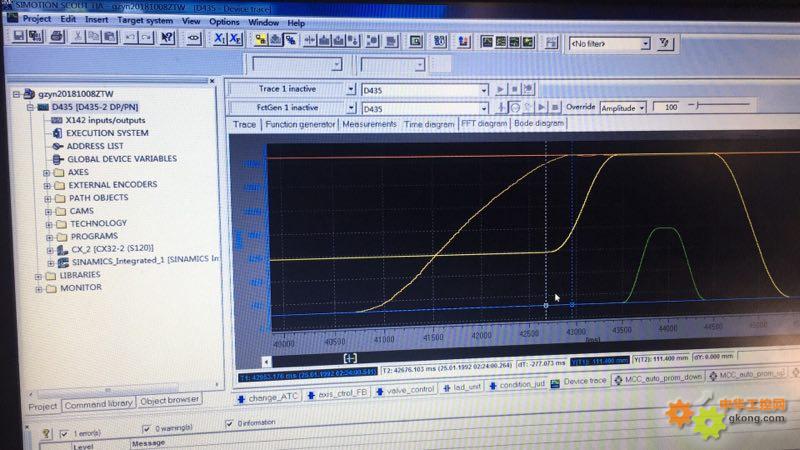800x450 pixels.
Task: Click the Copy toolbar icon
Action: 93,37
